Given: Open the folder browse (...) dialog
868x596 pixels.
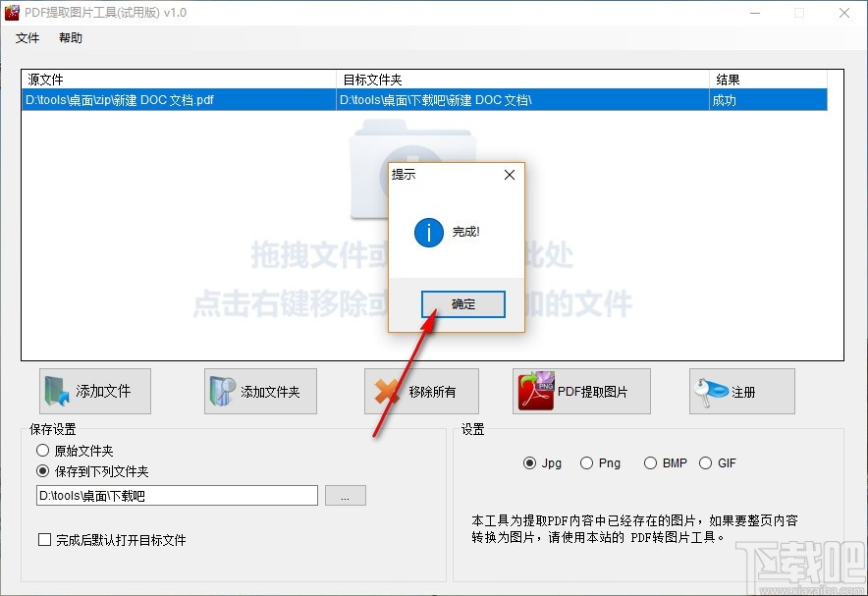Looking at the screenshot, I should pos(345,496).
